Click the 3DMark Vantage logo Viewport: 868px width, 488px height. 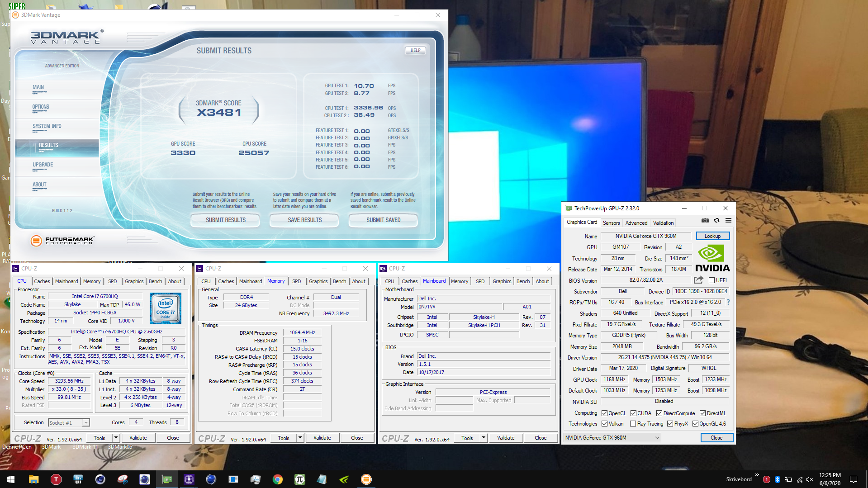point(67,37)
